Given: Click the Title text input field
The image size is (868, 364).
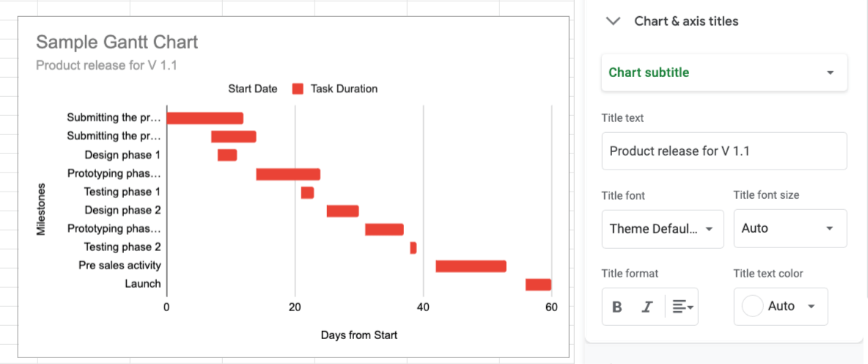Looking at the screenshot, I should pyautogui.click(x=724, y=151).
